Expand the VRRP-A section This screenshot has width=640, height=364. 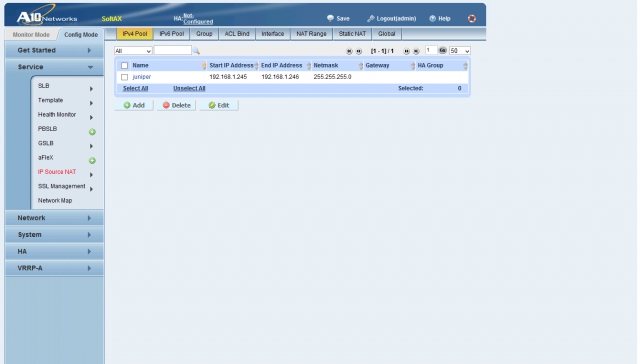coord(54,268)
